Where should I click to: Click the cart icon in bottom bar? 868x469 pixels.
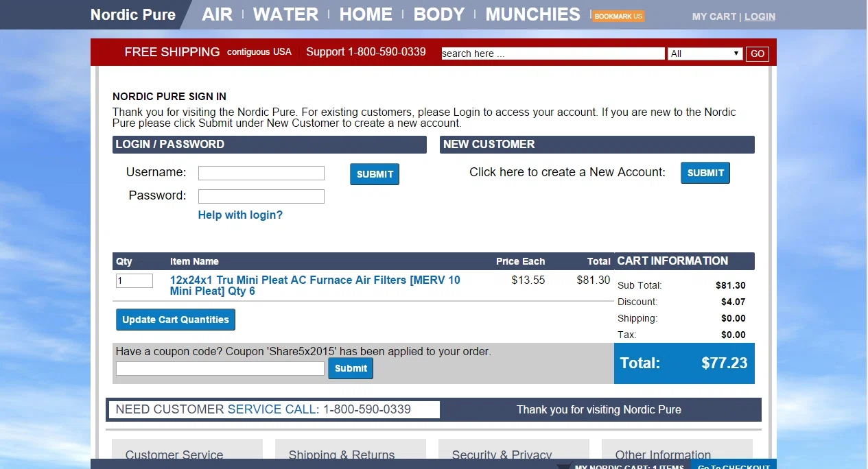click(x=563, y=466)
